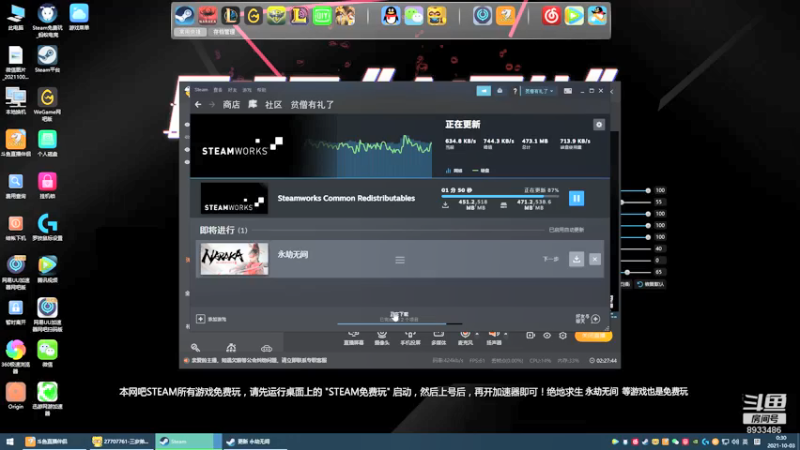Open 游戏菜单 desktop icon

[x=79, y=17]
